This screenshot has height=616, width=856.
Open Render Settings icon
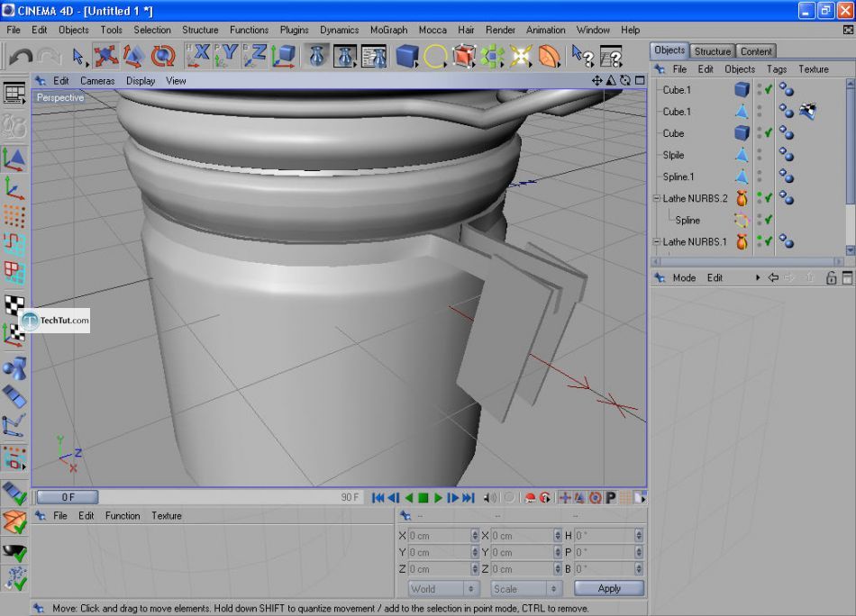point(375,56)
